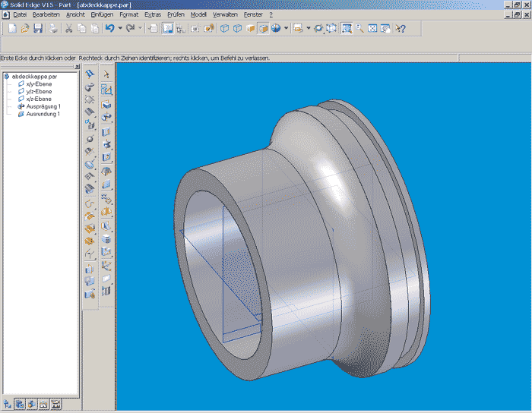This screenshot has height=413, width=532.
Task: Toggle shaded with visible edges display
Action: point(264,28)
